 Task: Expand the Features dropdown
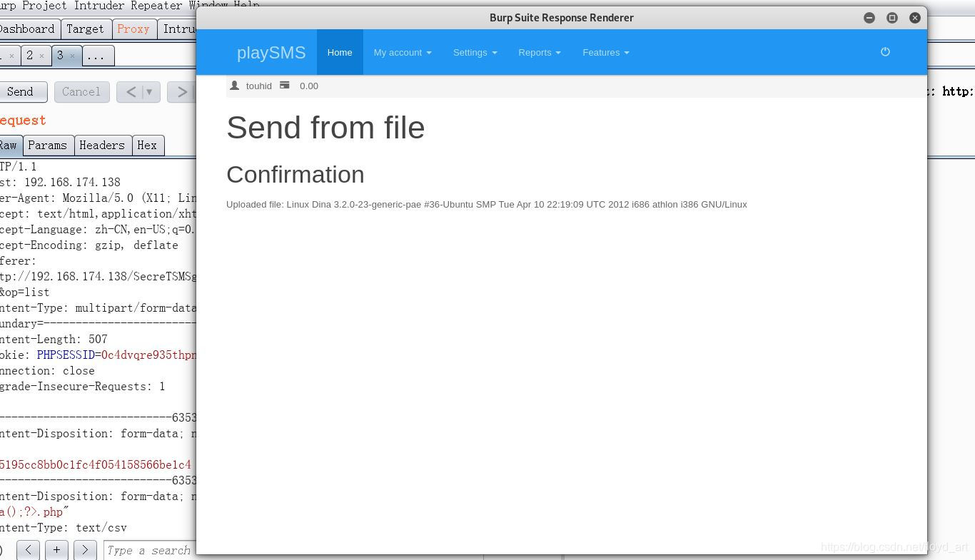click(606, 52)
